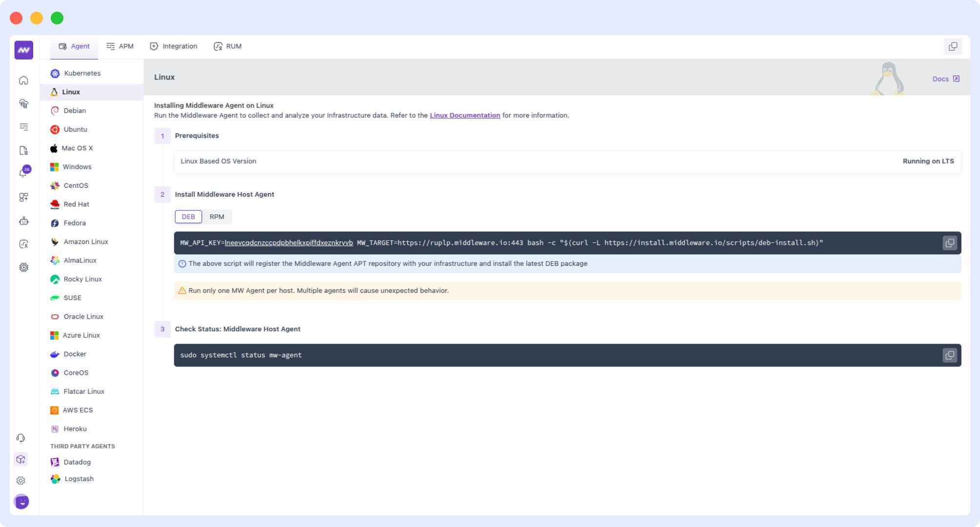Open the Integration tab
980x527 pixels.
[173, 46]
